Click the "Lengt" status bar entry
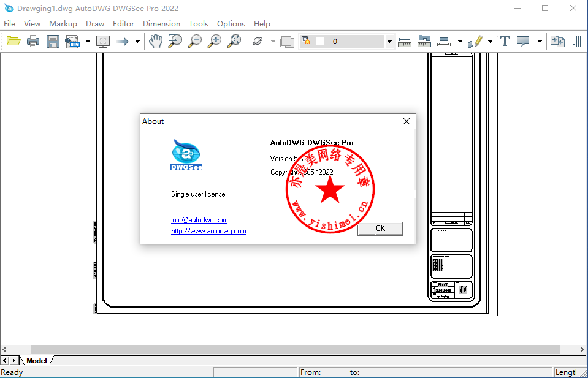Screen dimensions: 588x378 point(565,372)
